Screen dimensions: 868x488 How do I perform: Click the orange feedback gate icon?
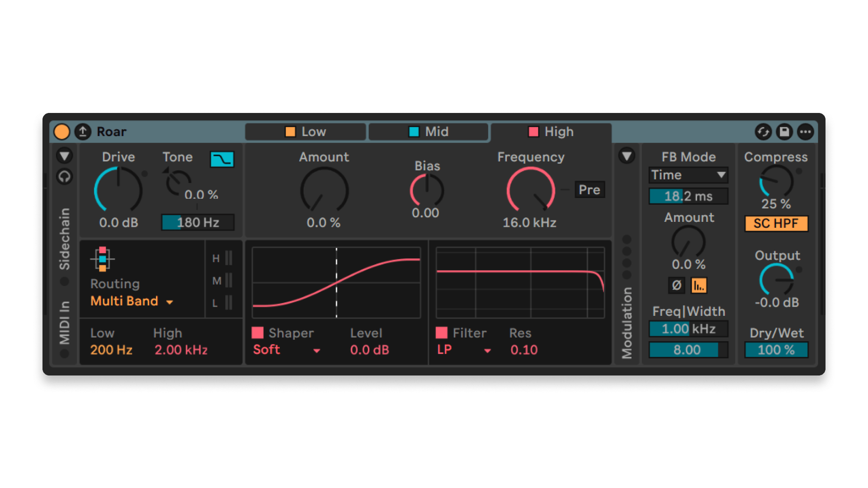pyautogui.click(x=699, y=285)
